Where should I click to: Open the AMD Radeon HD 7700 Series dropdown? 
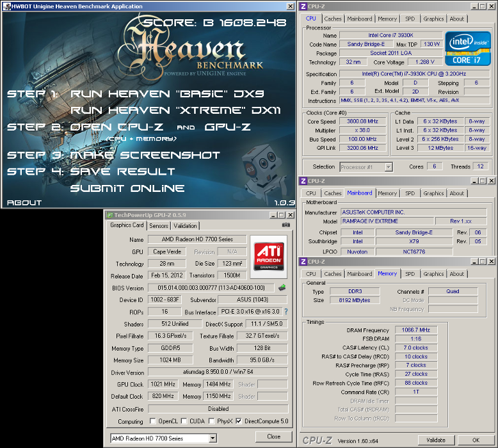(x=213, y=438)
